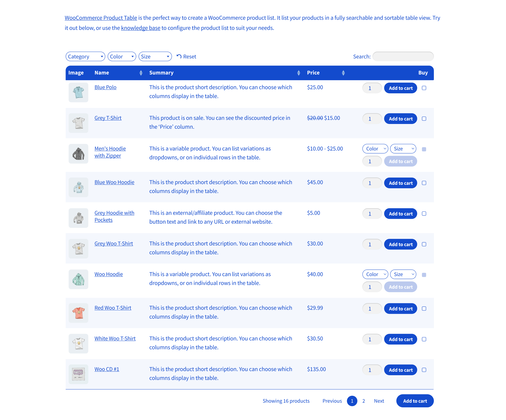
Task: Select the Woo CD #1 checkbox
Action: click(x=424, y=370)
